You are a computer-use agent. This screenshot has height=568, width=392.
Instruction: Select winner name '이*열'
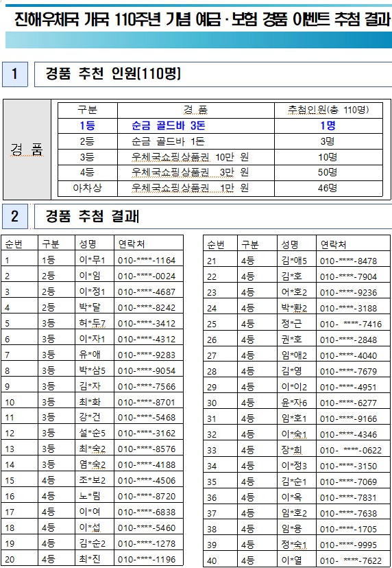click(291, 560)
